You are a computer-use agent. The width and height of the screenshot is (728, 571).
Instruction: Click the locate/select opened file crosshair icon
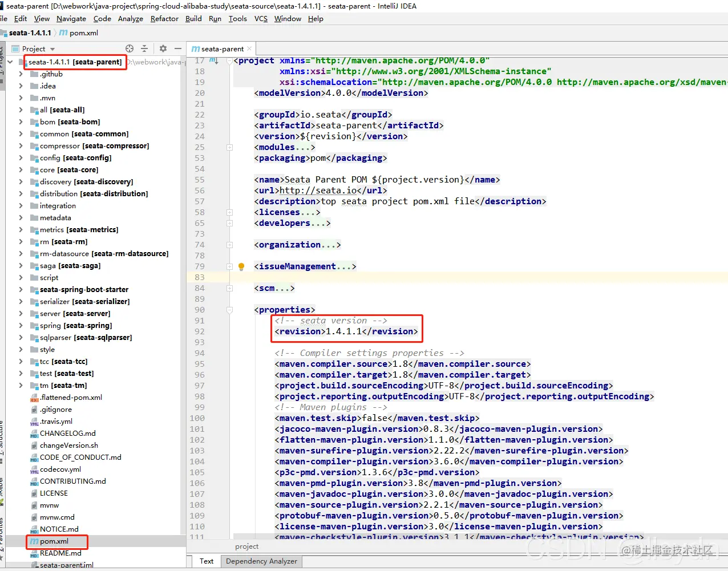click(x=130, y=48)
